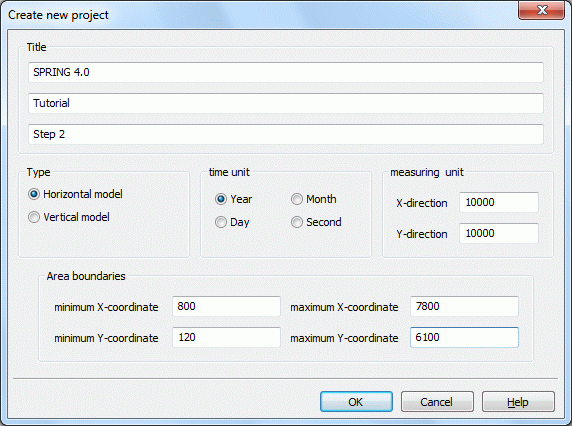This screenshot has height=426, width=572.
Task: Open the Help button
Action: point(518,402)
